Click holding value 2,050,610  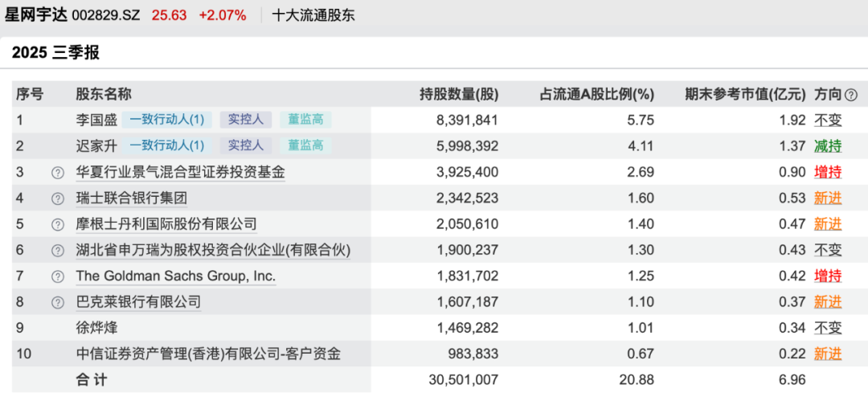click(x=467, y=224)
